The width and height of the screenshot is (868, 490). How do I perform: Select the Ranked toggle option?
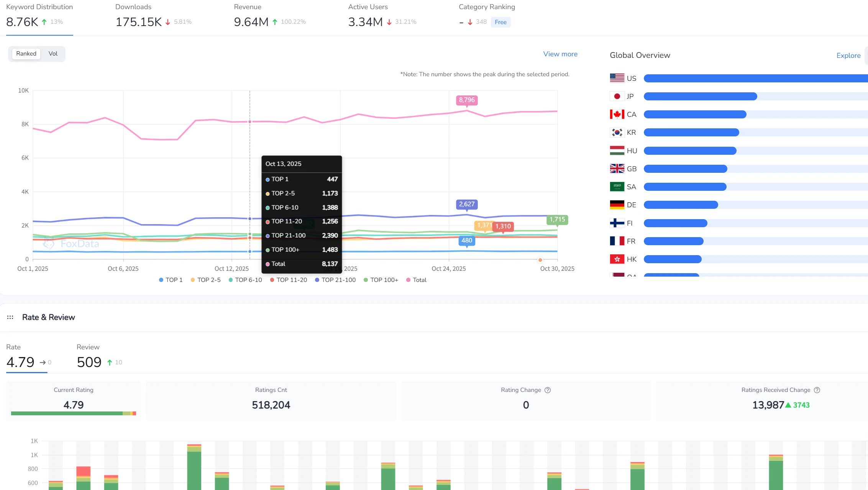pos(26,54)
